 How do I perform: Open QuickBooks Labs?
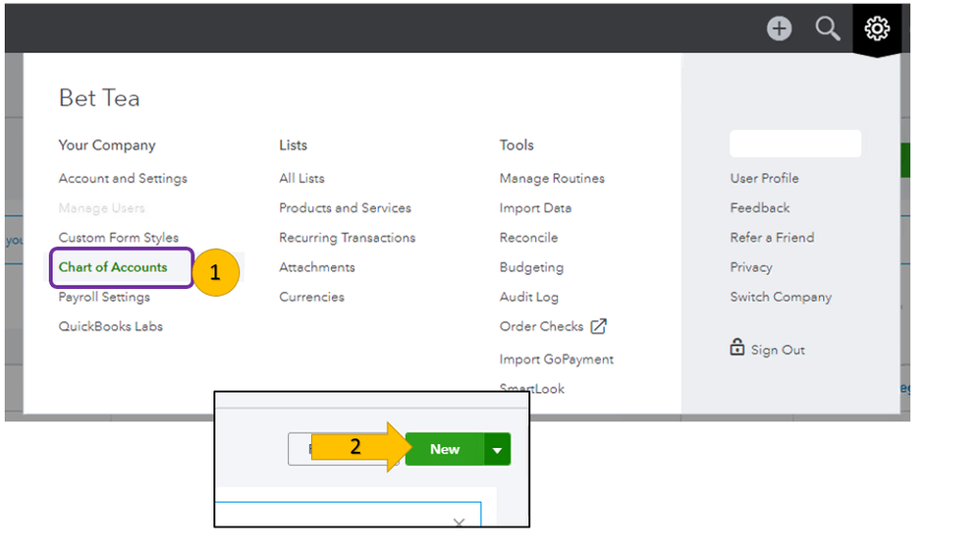110,326
